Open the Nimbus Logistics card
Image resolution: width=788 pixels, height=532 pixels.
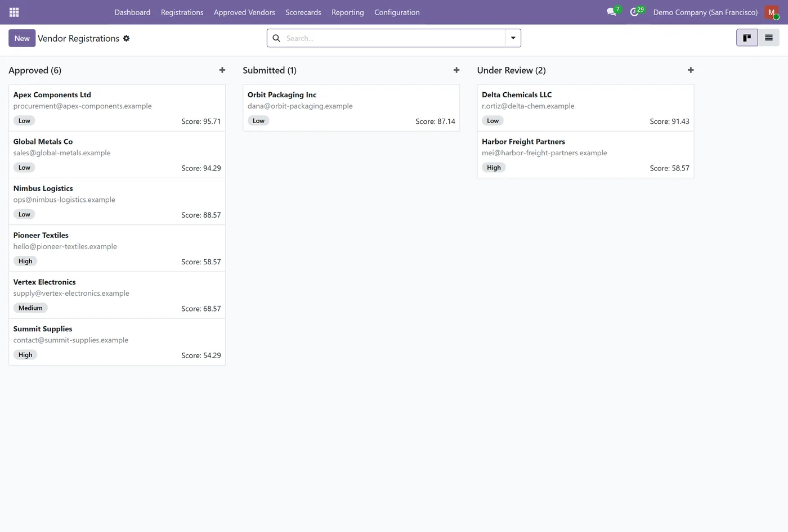(117, 201)
